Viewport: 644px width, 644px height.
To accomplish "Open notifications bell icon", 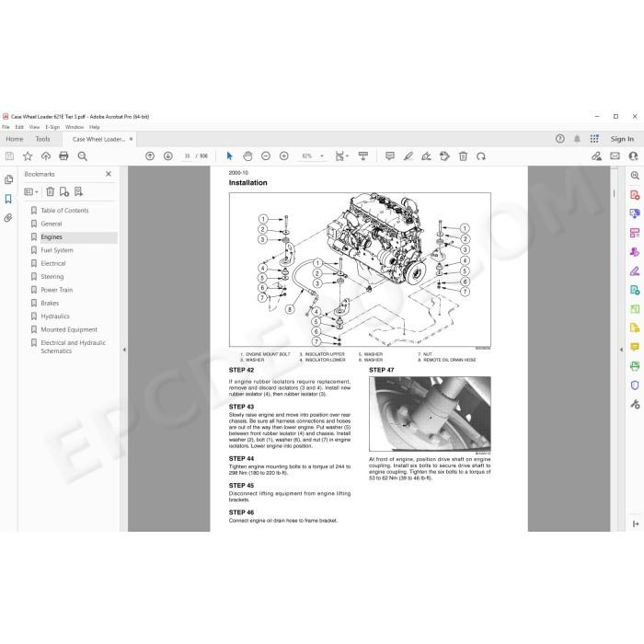I will pos(577,139).
